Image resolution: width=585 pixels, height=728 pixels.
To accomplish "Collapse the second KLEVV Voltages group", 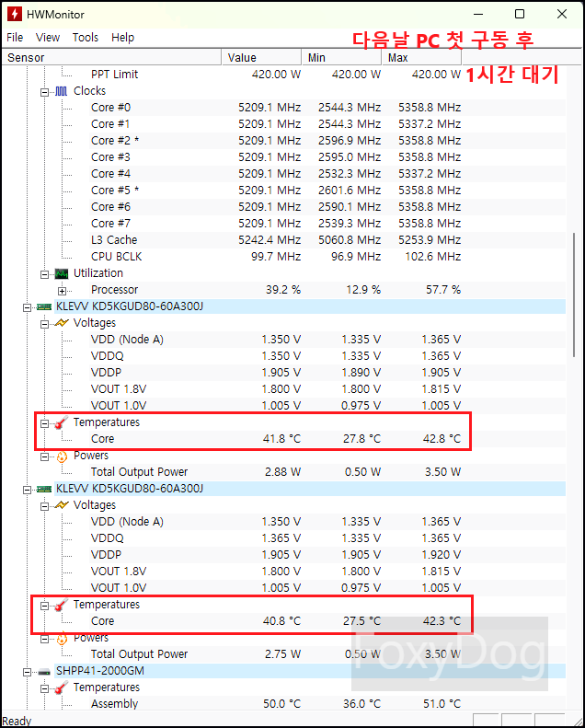I will tap(44, 506).
